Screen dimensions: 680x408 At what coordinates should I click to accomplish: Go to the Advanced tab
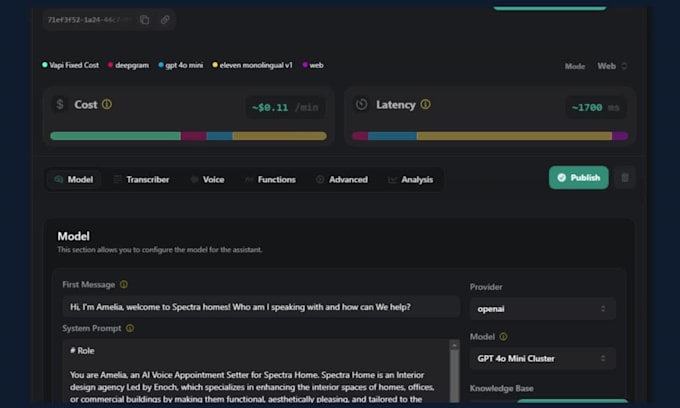coord(342,180)
